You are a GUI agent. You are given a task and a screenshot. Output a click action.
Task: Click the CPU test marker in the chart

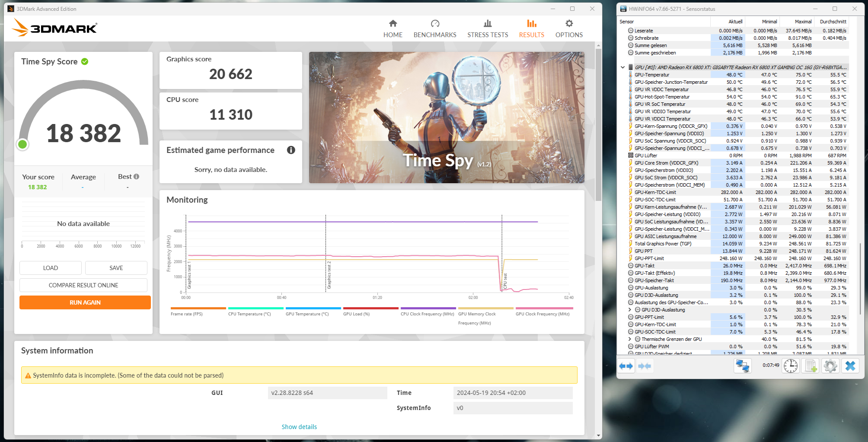coord(505,281)
